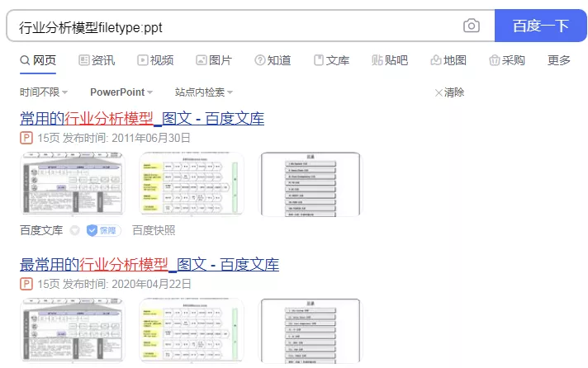
Task: Click the 15页 发布时间: 2020年04月22日 text
Action: pos(114,284)
